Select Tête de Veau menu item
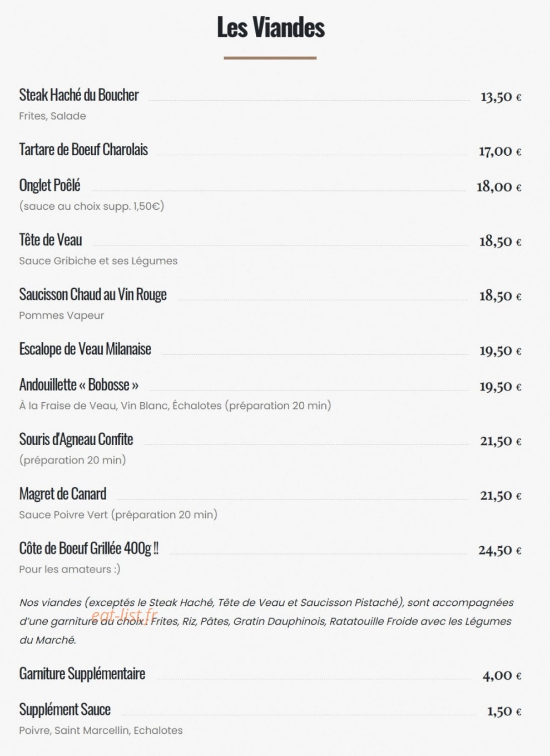The width and height of the screenshot is (550, 756). (x=51, y=240)
